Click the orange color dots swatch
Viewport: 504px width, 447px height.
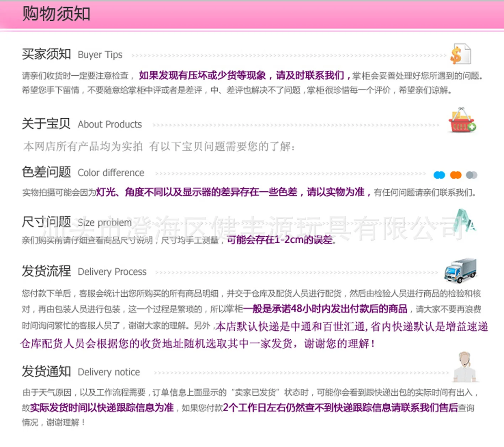(456, 175)
